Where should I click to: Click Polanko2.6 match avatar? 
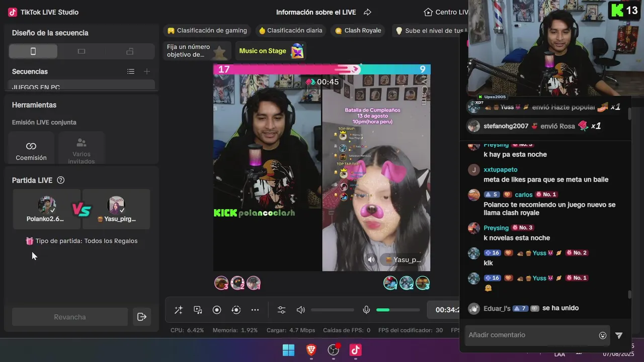[47, 205]
